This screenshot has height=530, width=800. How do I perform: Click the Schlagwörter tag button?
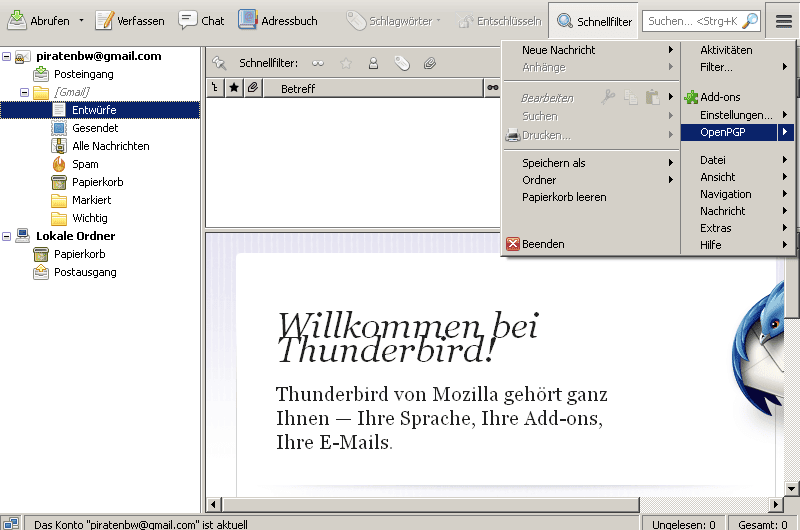(x=393, y=21)
